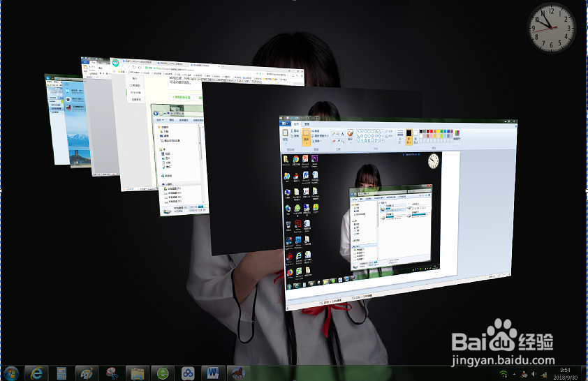This screenshot has width=588, height=381.
Task: Click the green plus button on browser page
Action: tap(182, 97)
